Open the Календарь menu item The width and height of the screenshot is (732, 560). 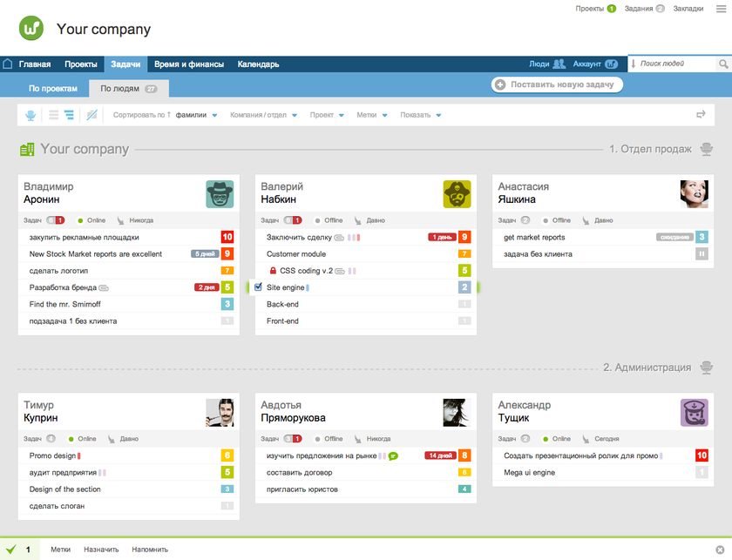[x=258, y=64]
